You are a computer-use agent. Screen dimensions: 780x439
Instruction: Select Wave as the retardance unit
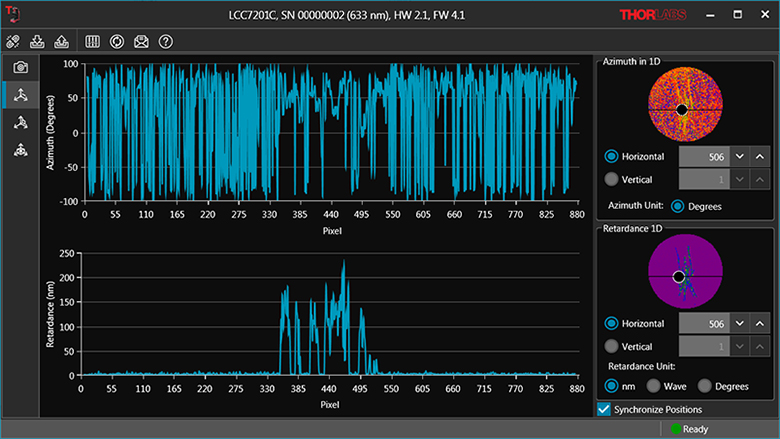point(654,386)
